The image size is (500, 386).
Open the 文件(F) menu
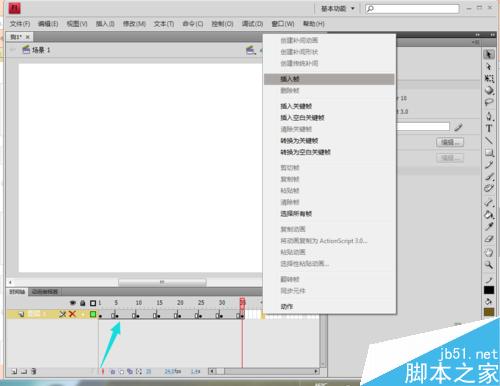[20, 24]
